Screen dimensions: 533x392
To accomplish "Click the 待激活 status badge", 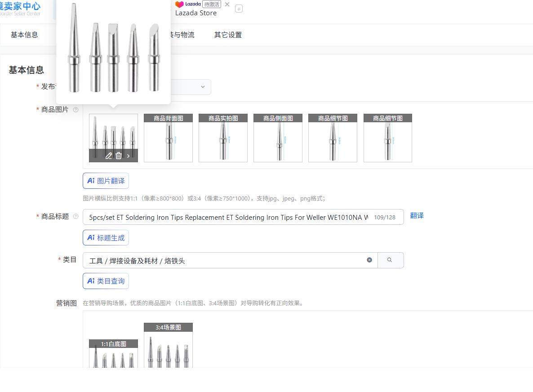I will [211, 4].
